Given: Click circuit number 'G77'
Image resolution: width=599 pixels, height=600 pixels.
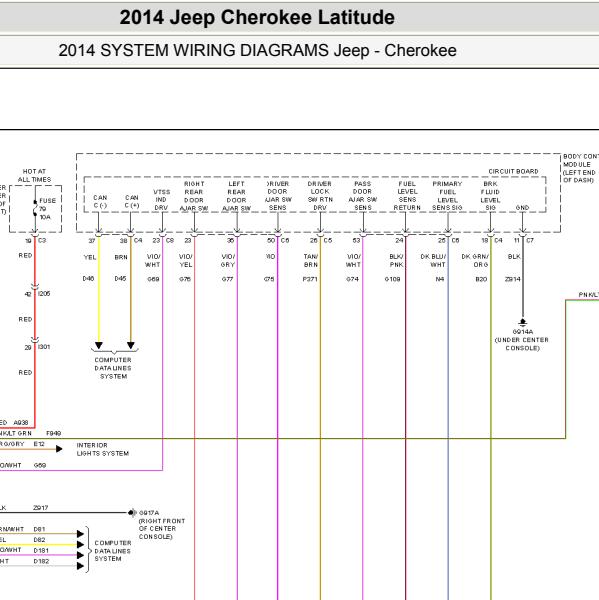Looking at the screenshot, I should [x=227, y=279].
